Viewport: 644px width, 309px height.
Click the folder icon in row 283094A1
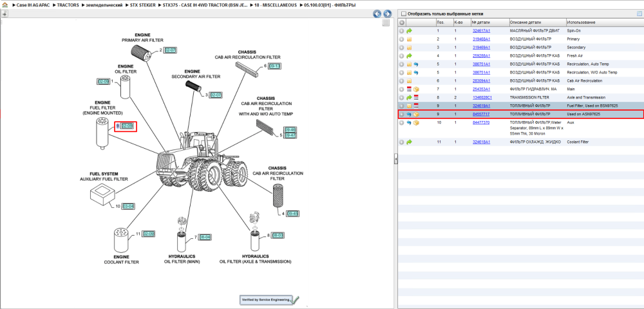coord(409,81)
